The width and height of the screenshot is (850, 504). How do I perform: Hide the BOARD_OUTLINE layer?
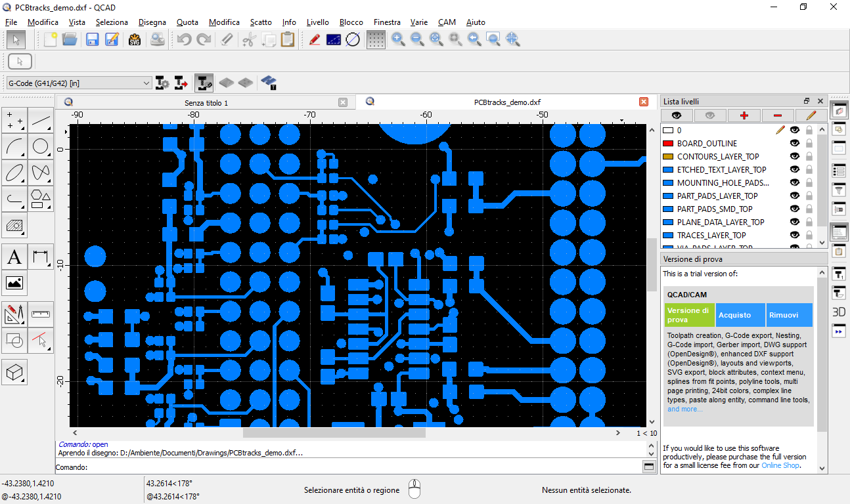pyautogui.click(x=794, y=143)
